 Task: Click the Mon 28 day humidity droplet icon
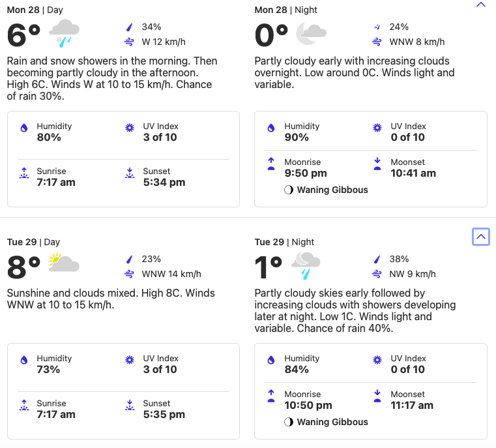coord(25,129)
